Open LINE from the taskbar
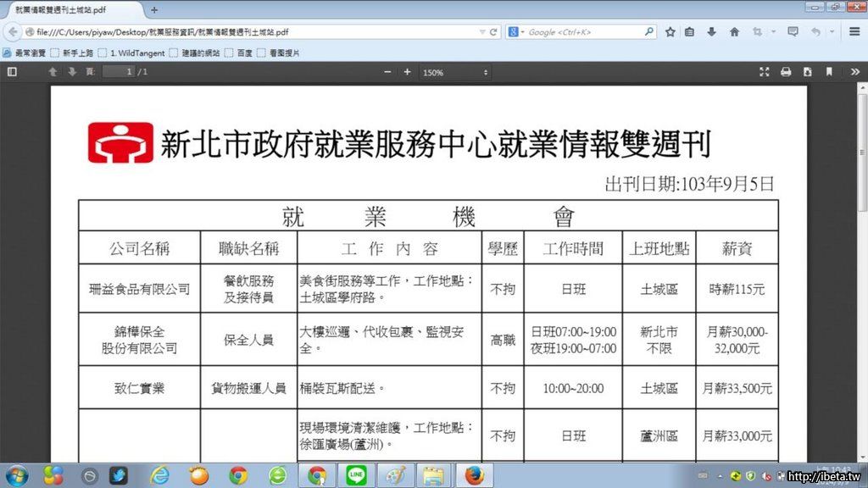 click(x=356, y=475)
